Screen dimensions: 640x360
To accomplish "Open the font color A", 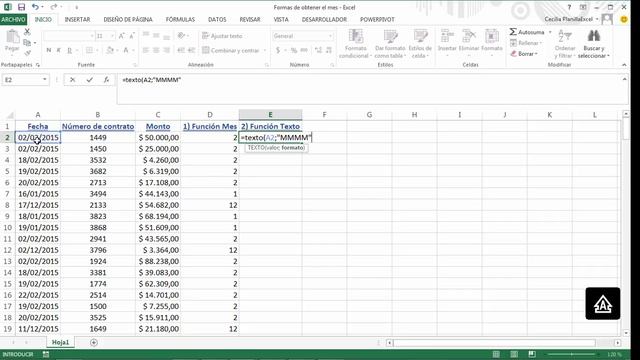I will click(126, 50).
